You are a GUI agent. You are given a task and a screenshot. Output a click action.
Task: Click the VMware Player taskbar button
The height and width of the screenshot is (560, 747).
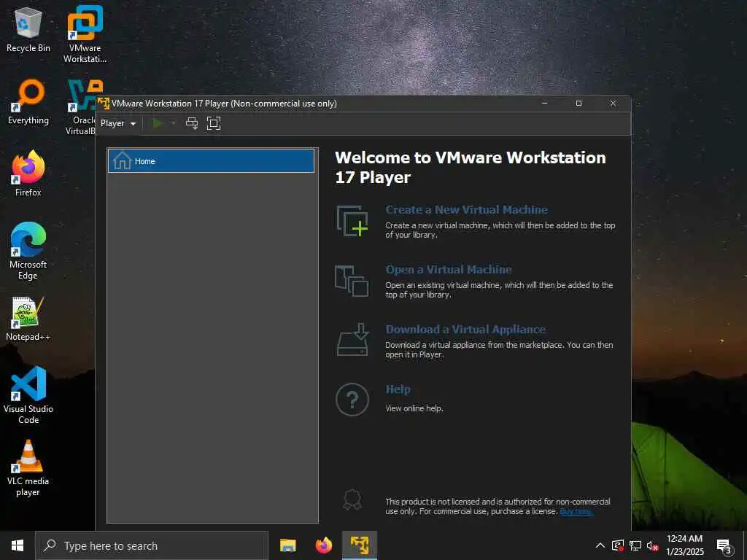pyautogui.click(x=360, y=545)
